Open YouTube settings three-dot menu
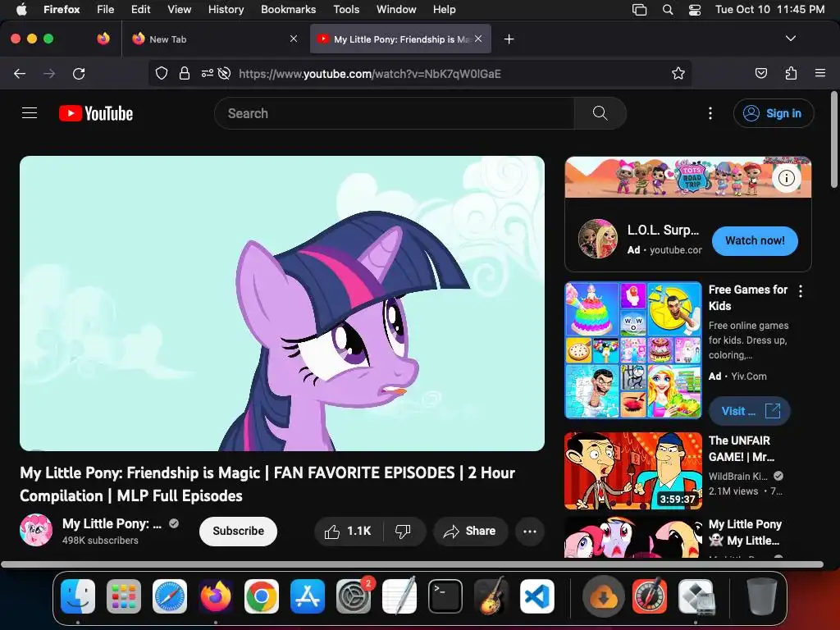Viewport: 840px width, 630px height. [710, 113]
